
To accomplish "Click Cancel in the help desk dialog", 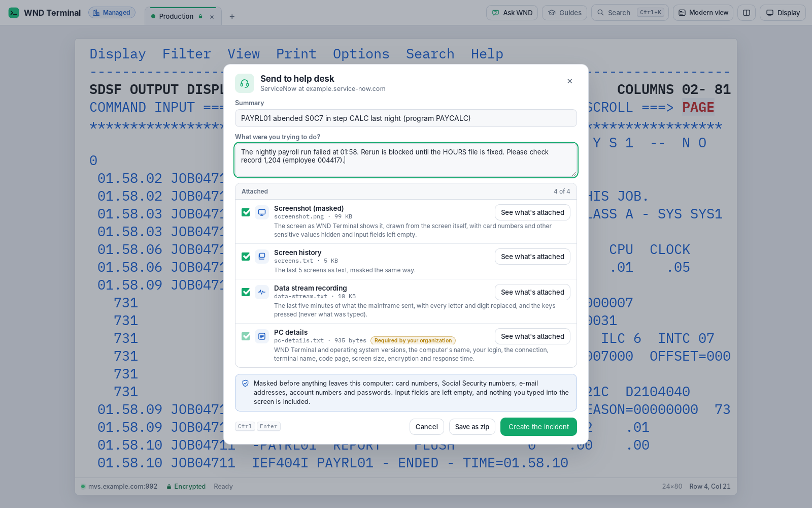I will [427, 427].
